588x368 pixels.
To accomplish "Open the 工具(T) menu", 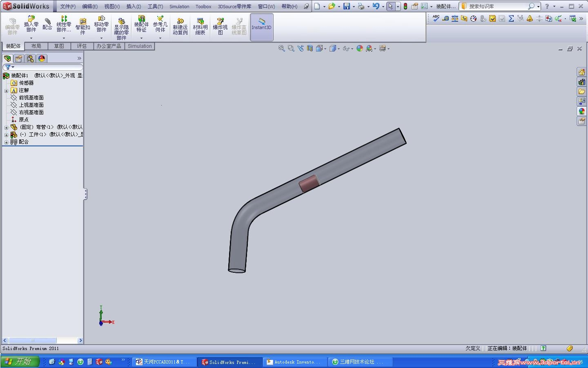I will pyautogui.click(x=155, y=7).
